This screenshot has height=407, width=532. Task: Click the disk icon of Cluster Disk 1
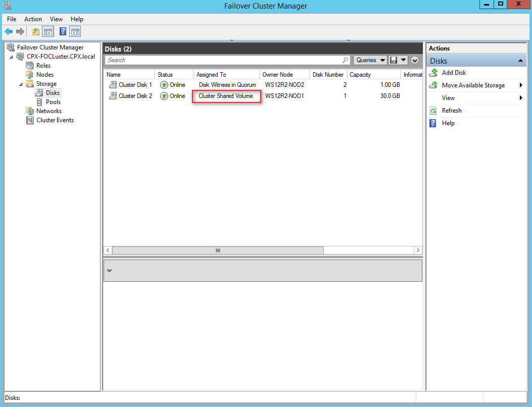113,85
